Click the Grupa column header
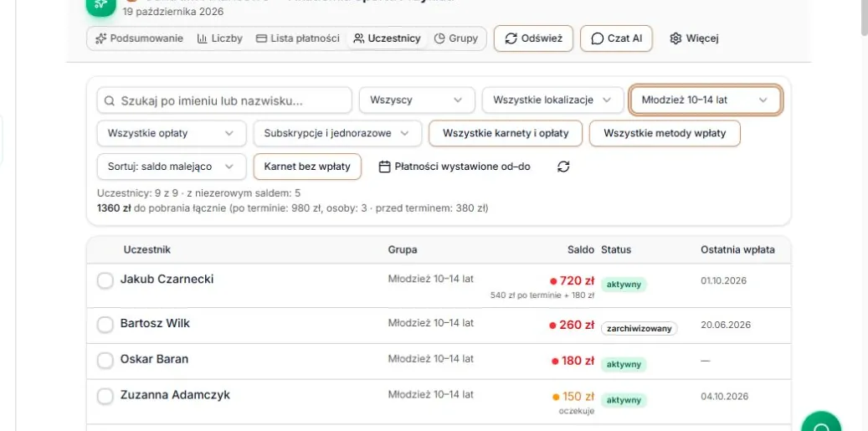The height and width of the screenshot is (431, 868). [x=403, y=249]
